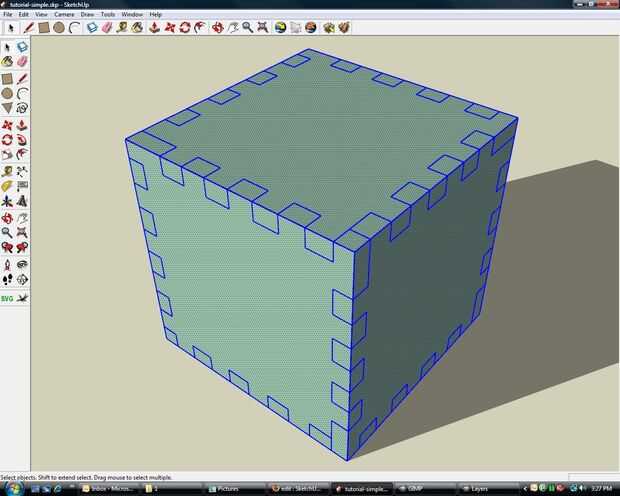
Task: Click the 'Select objects' status bar hint
Action: pyautogui.click(x=86, y=477)
